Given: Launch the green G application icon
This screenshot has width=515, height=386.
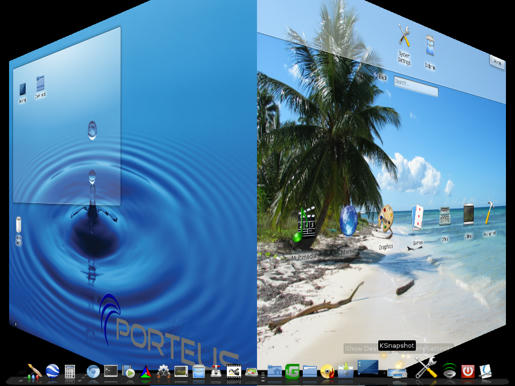Looking at the screenshot, I should point(292,371).
